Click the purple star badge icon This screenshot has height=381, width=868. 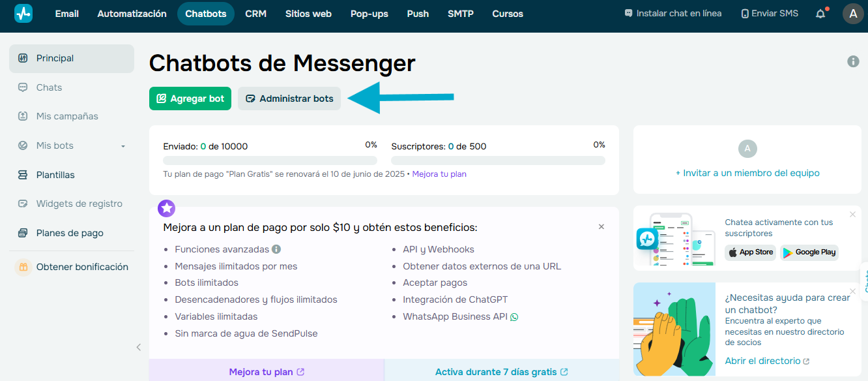pos(167,208)
